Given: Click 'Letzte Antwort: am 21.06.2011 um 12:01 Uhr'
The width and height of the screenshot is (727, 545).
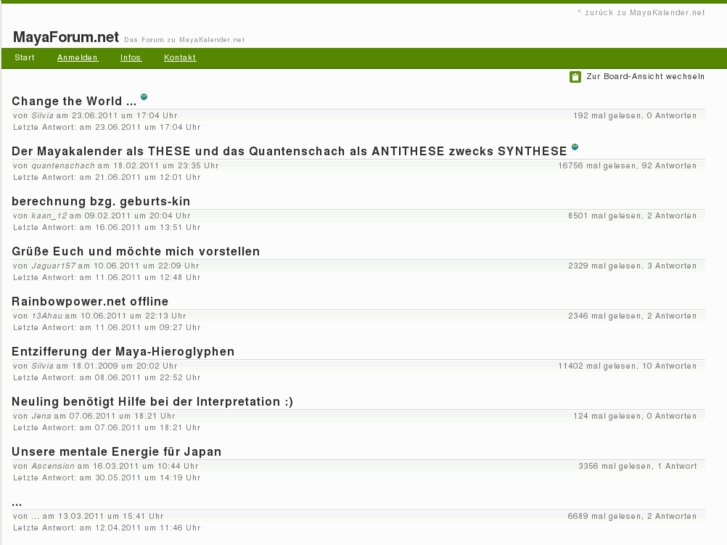Looking at the screenshot, I should 107,177.
